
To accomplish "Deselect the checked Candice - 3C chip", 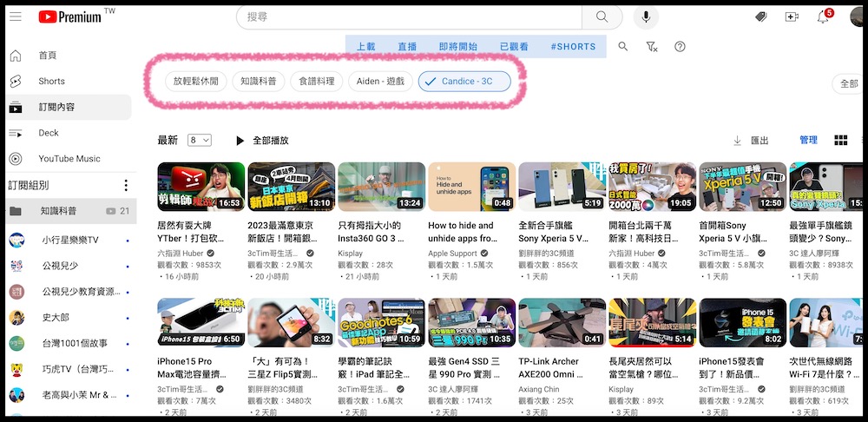I will pos(464,82).
